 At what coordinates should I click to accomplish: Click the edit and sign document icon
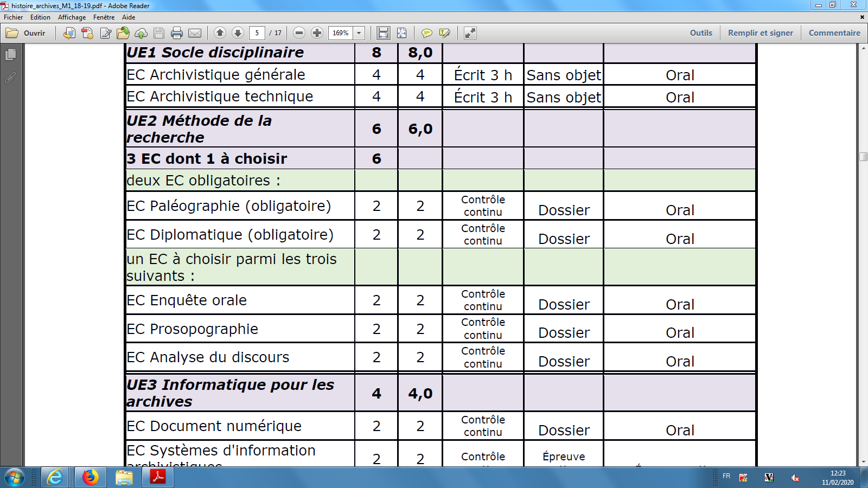(x=106, y=33)
